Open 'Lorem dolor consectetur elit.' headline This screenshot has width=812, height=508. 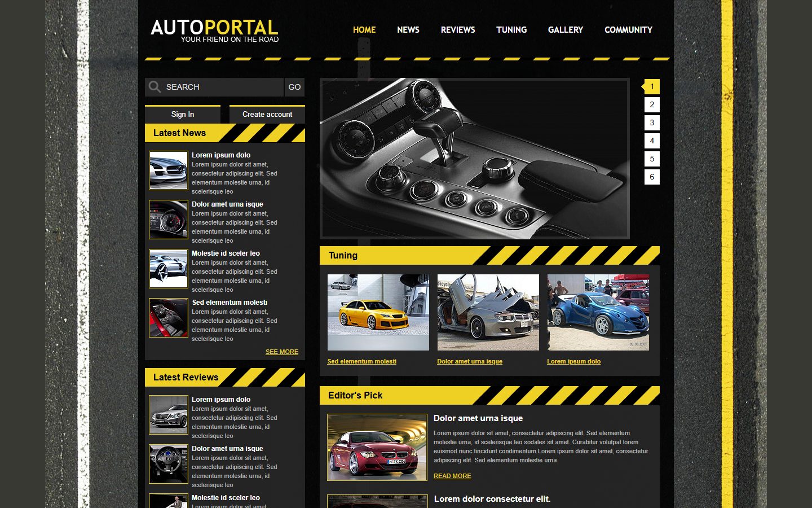(492, 499)
